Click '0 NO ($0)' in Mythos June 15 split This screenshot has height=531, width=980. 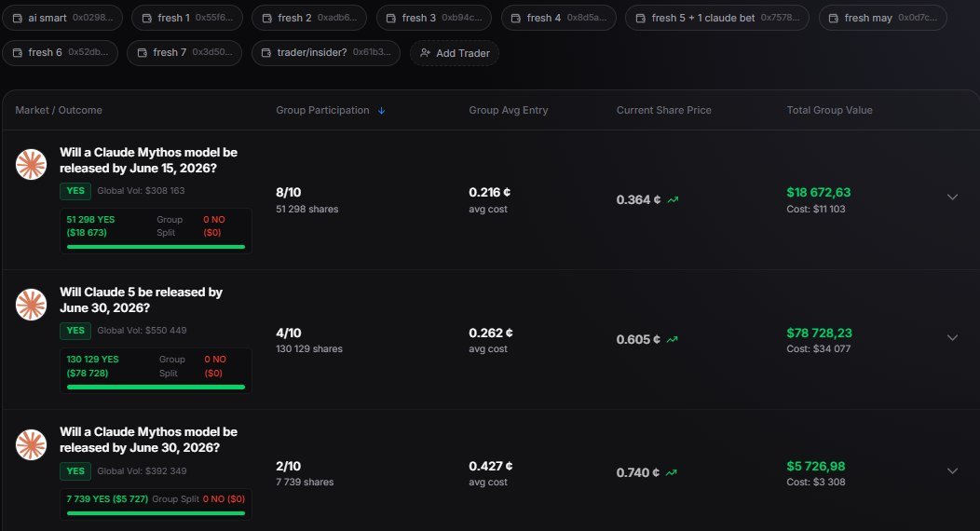pos(213,226)
